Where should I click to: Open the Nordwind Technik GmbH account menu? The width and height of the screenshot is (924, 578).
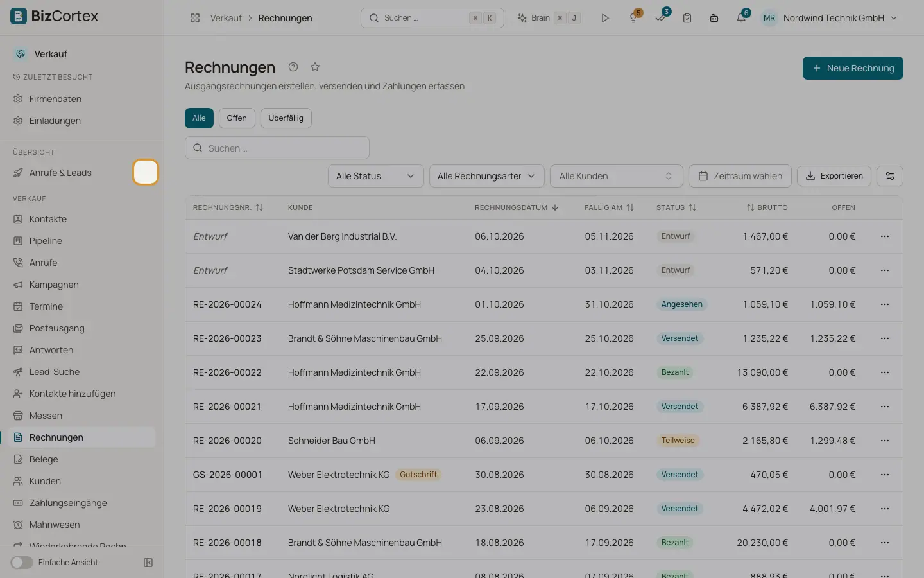click(x=830, y=18)
